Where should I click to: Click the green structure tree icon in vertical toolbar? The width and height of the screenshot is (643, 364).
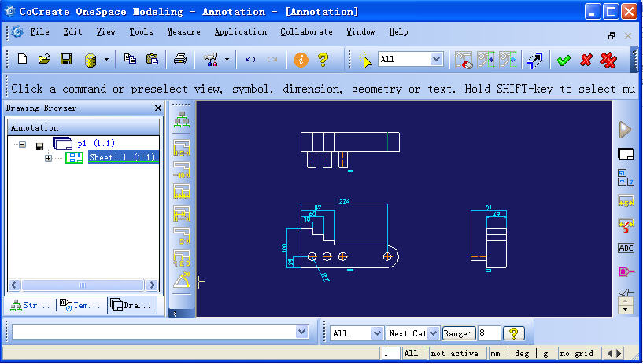[x=182, y=120]
